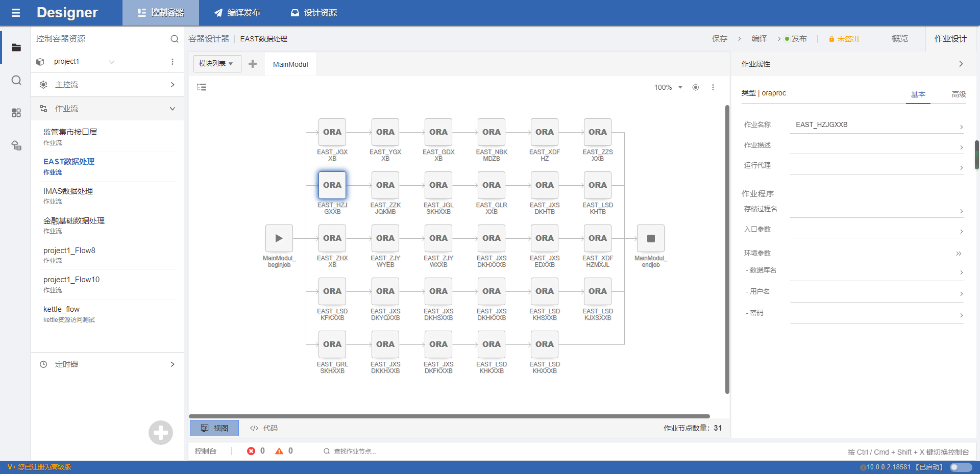This screenshot has width=980, height=474.
Task: Select the EAST_JGXXB ORA node
Action: pos(332,132)
